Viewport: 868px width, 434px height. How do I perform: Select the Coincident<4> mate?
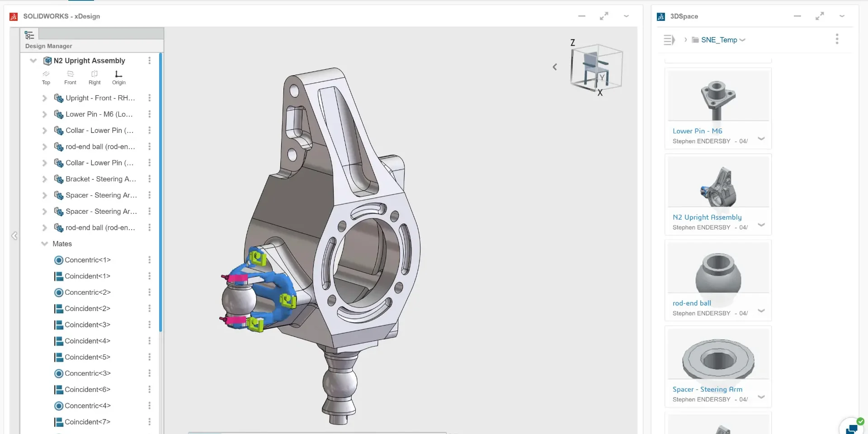(x=87, y=341)
